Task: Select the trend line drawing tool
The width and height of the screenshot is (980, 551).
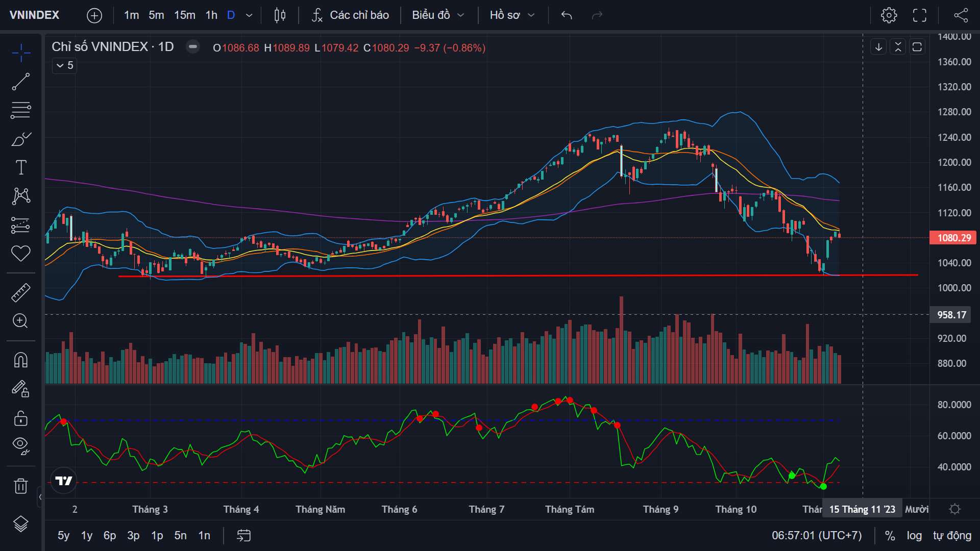Action: click(x=21, y=82)
